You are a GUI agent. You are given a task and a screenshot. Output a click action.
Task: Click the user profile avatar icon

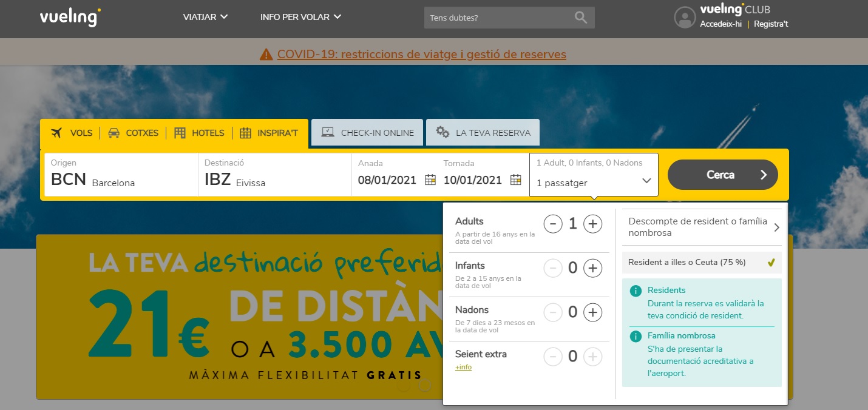tap(685, 17)
